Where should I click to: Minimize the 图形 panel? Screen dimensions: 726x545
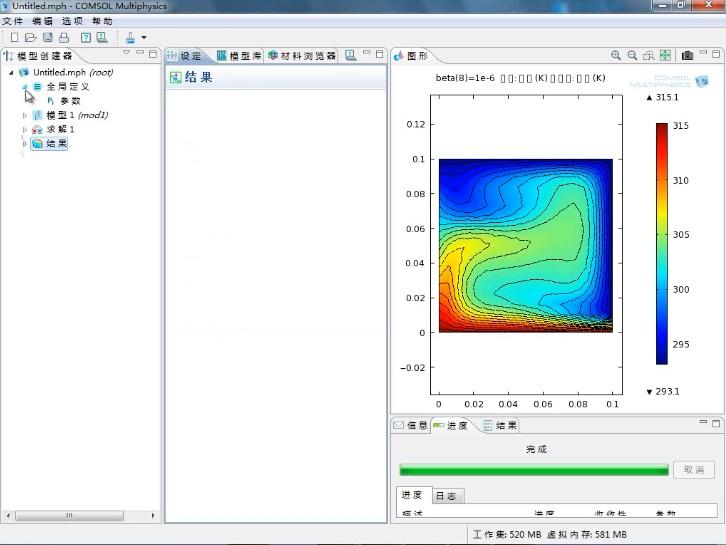point(703,53)
